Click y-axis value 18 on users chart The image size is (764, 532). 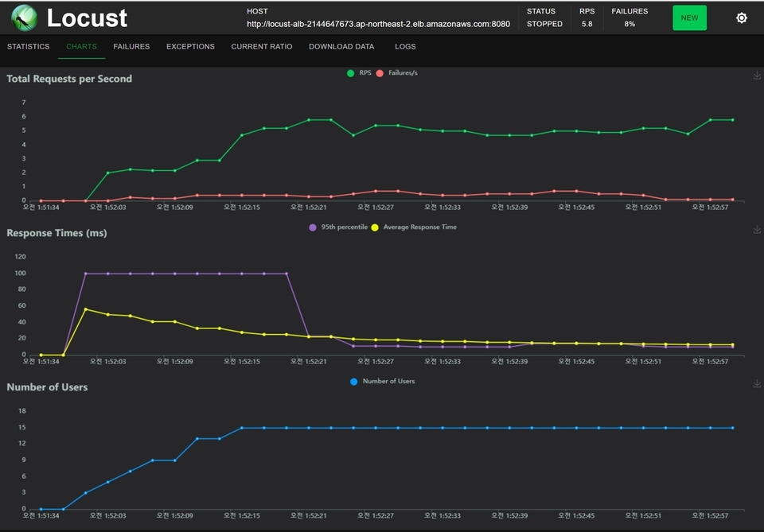click(22, 411)
